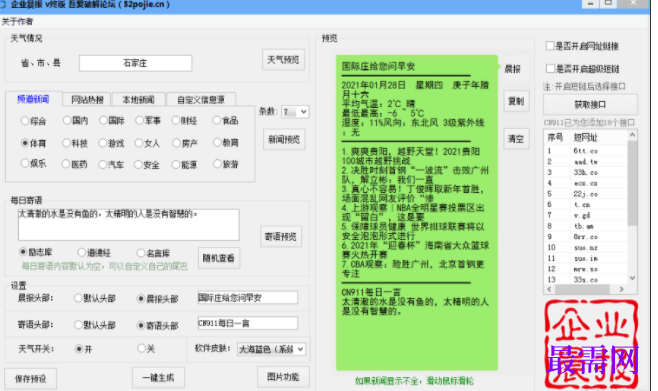Clear preview using the 清空 button
This screenshot has height=391, width=658.
tap(516, 139)
